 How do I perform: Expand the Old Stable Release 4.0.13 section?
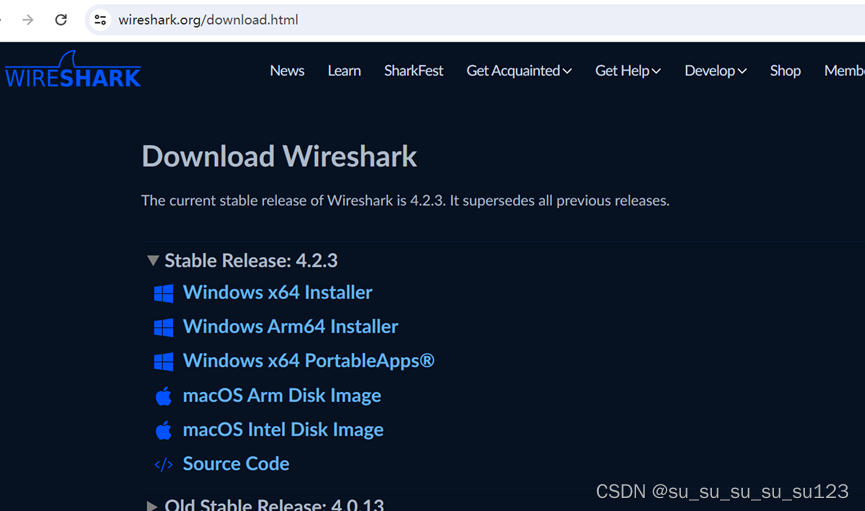point(265,504)
